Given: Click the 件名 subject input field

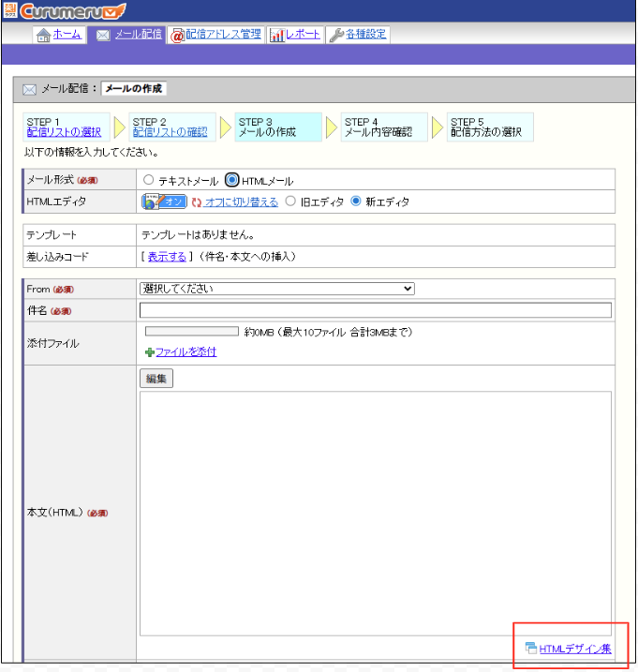Looking at the screenshot, I should tap(375, 310).
